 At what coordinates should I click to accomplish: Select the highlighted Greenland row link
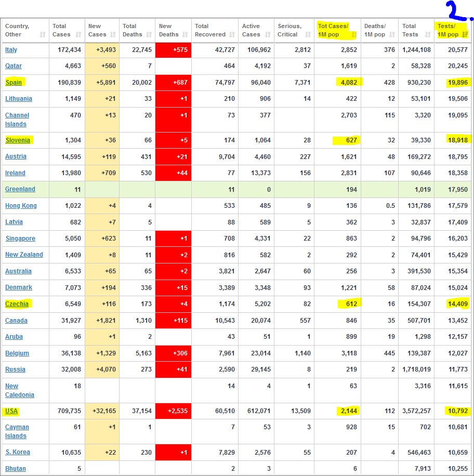tap(20, 189)
